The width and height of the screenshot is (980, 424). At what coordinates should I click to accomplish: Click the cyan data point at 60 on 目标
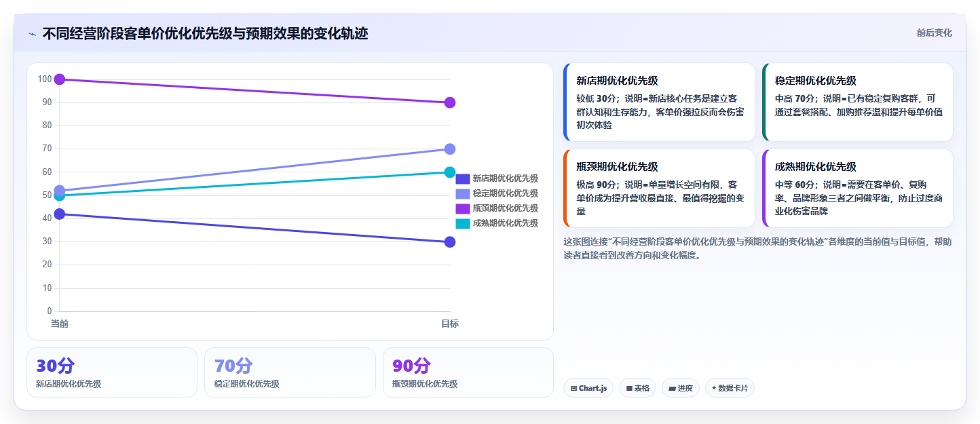pos(449,172)
